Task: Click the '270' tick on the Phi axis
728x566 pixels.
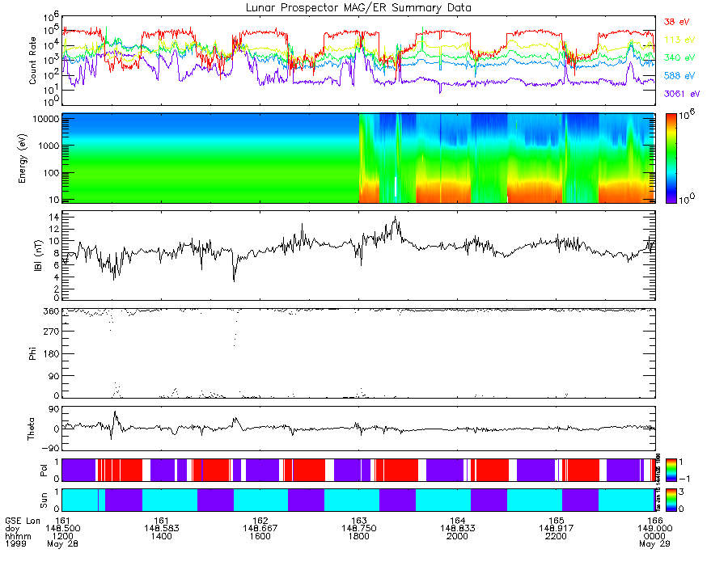Action: tap(51, 332)
